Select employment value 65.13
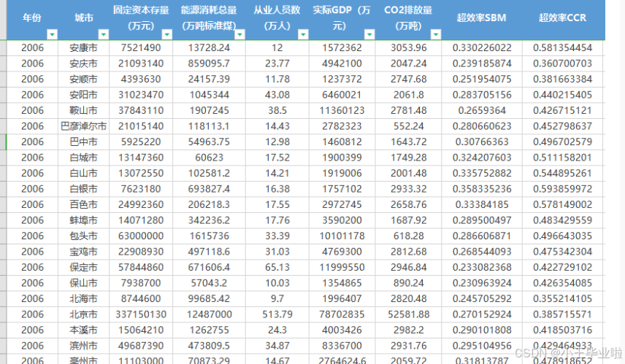Viewport: 625px width, 364px height. [x=277, y=267]
